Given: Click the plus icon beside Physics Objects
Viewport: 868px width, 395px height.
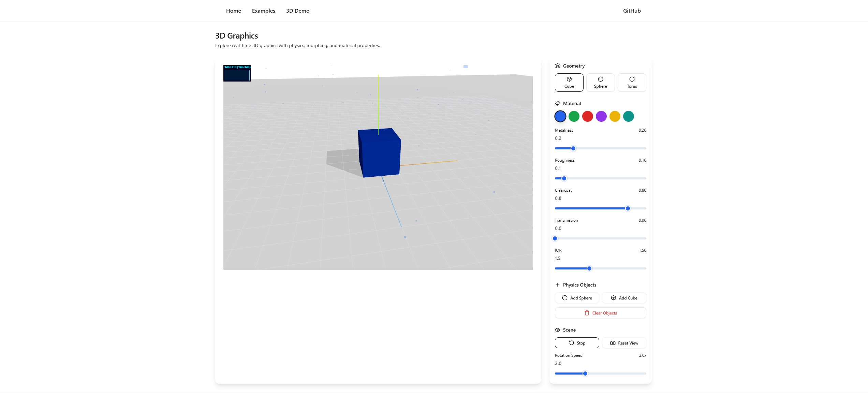Looking at the screenshot, I should 558,285.
